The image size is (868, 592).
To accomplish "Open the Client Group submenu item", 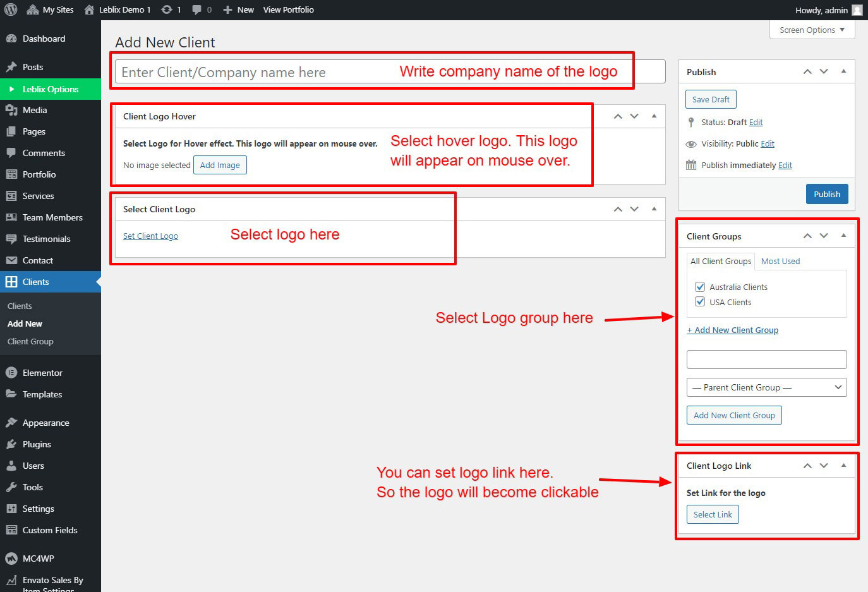I will (30, 341).
